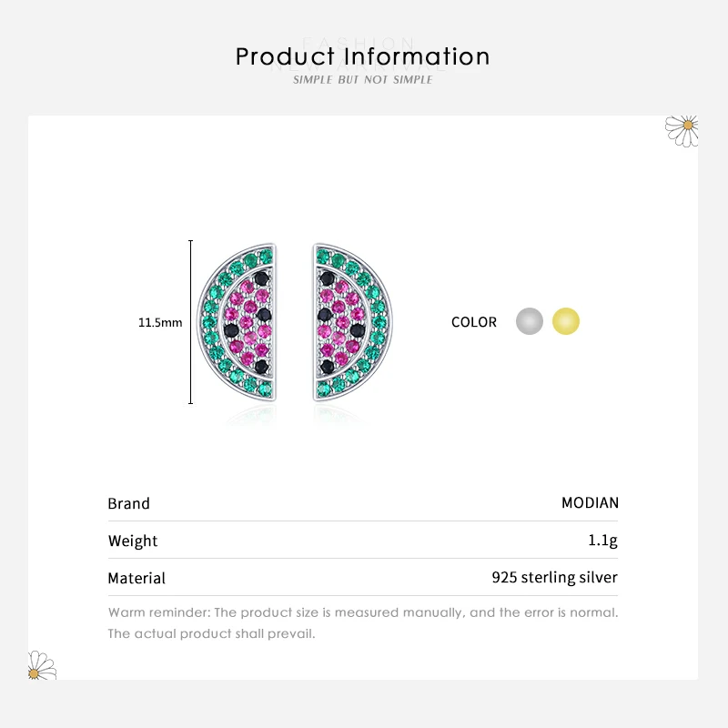The image size is (728, 728).
Task: Click the 925 sterling silver value
Action: (x=554, y=577)
